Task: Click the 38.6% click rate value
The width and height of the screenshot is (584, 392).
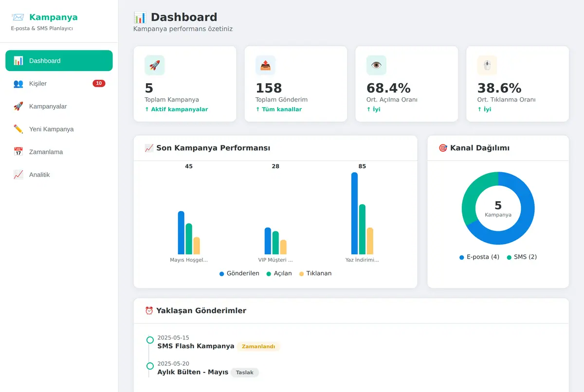Action: (x=499, y=88)
